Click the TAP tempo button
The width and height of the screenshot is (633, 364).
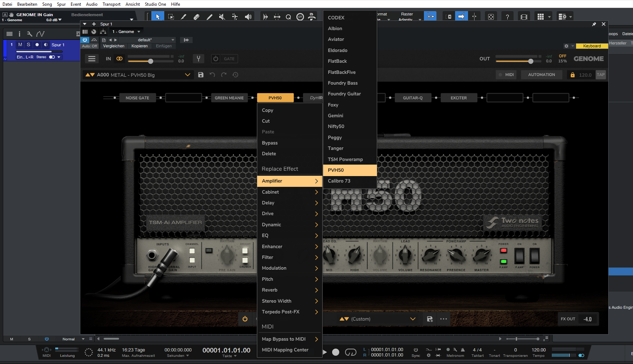(601, 75)
